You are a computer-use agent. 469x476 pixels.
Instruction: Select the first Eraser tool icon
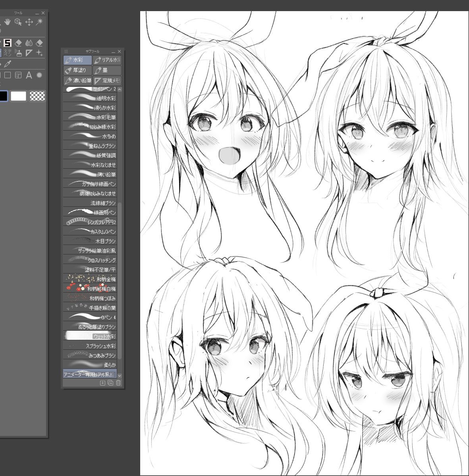pyautogui.click(x=18, y=43)
